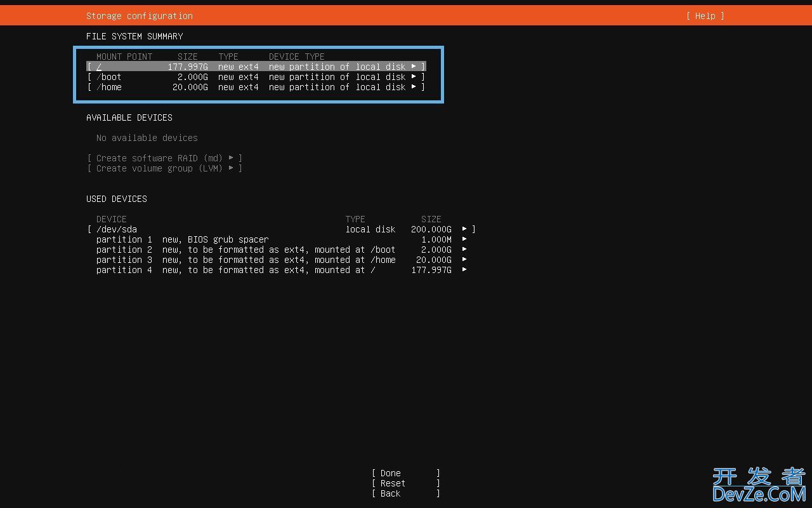The width and height of the screenshot is (812, 508).
Task: Select partition 4 mounted at /
Action: (282, 270)
